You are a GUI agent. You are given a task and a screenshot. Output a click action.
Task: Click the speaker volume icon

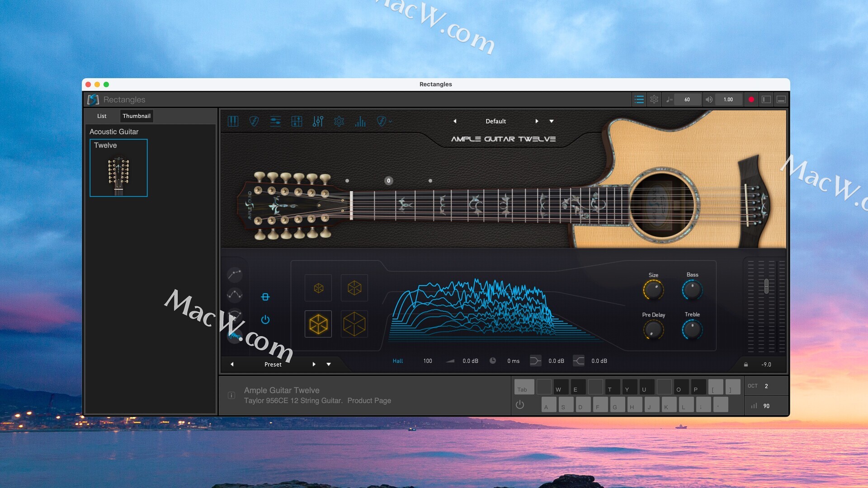coord(709,99)
